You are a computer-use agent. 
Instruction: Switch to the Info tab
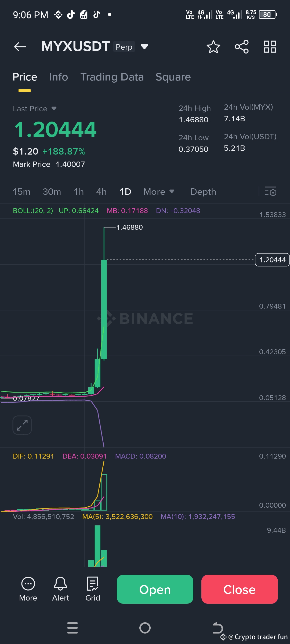point(59,77)
